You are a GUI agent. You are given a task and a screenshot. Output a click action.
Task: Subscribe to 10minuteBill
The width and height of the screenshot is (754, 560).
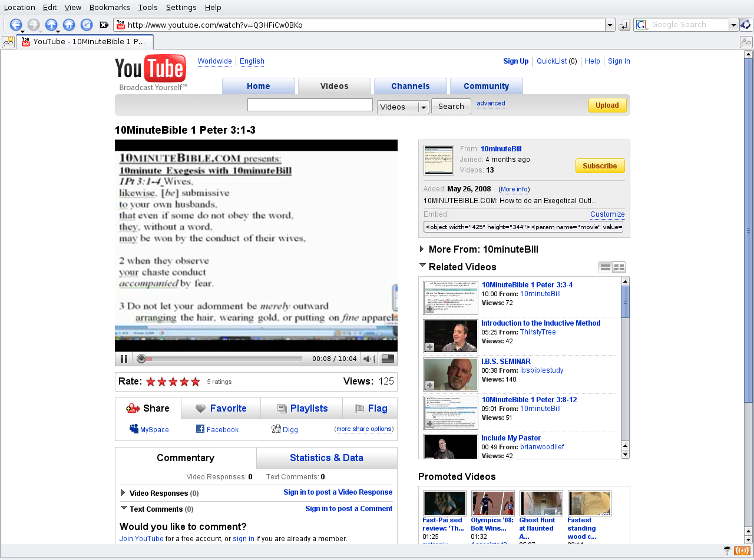click(600, 166)
